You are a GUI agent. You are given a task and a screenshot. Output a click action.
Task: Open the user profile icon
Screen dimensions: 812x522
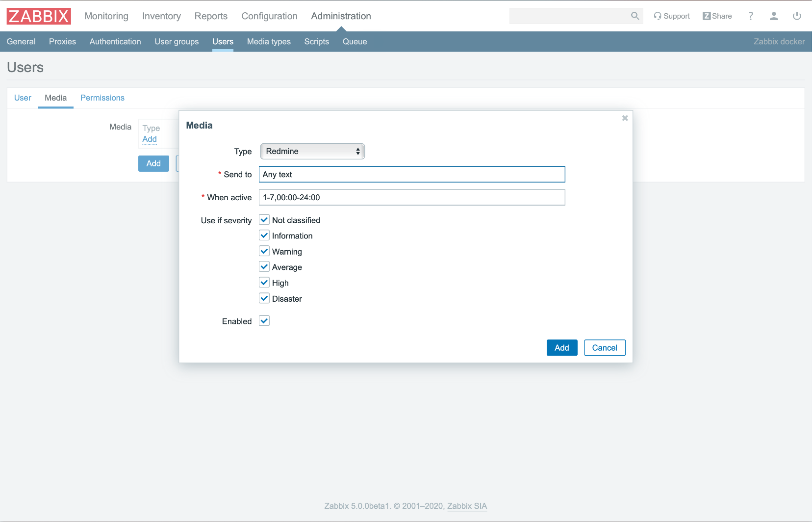tap(774, 16)
